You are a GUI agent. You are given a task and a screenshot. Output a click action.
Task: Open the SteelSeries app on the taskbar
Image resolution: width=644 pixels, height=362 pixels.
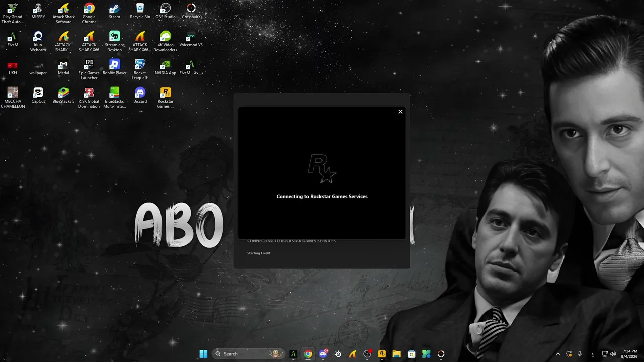tap(338, 354)
